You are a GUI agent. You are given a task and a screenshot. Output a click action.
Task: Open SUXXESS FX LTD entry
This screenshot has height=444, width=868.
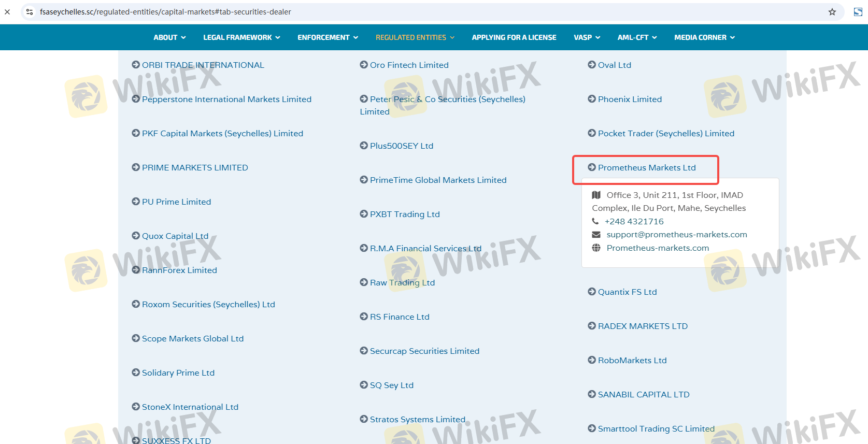[176, 440]
